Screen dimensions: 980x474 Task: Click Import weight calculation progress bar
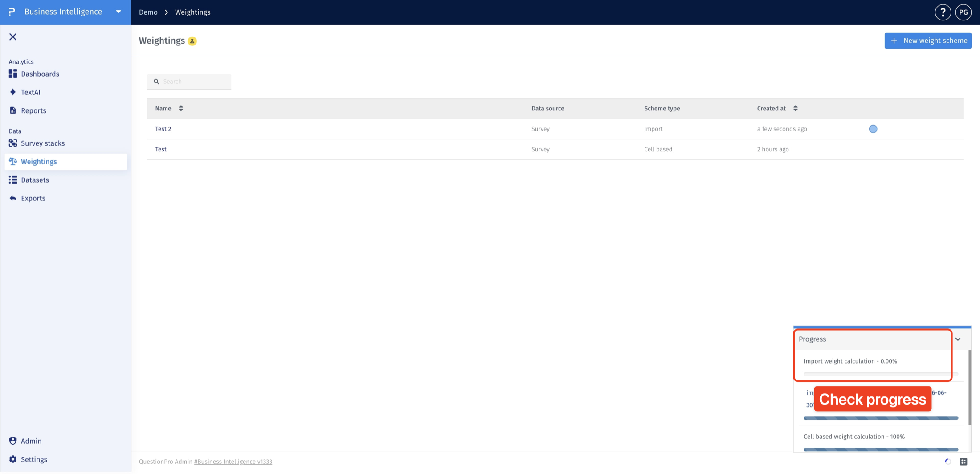click(881, 374)
